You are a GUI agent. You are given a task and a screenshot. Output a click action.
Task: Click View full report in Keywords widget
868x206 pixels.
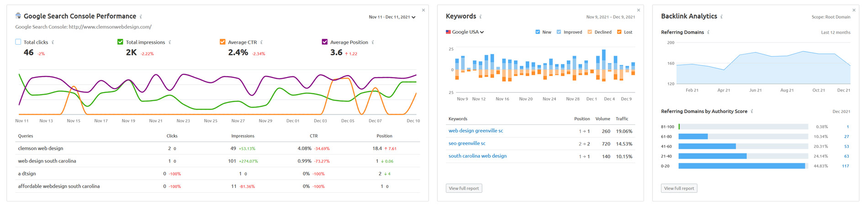click(x=464, y=188)
